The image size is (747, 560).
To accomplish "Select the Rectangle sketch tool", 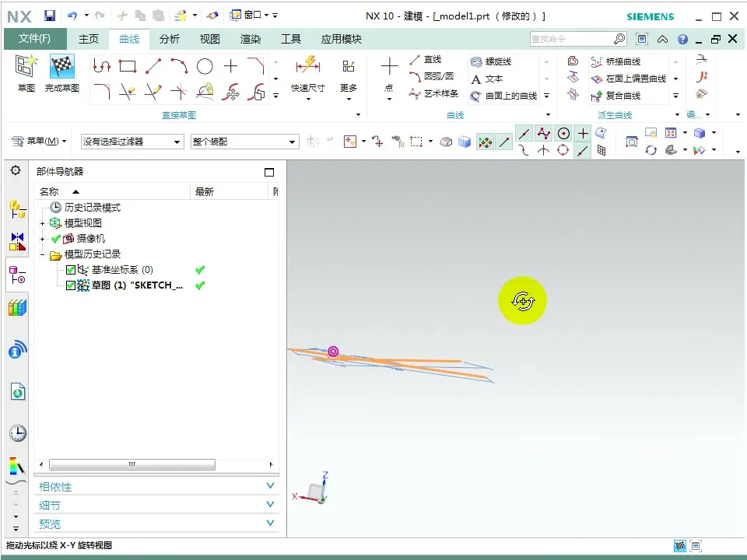I will (x=128, y=67).
